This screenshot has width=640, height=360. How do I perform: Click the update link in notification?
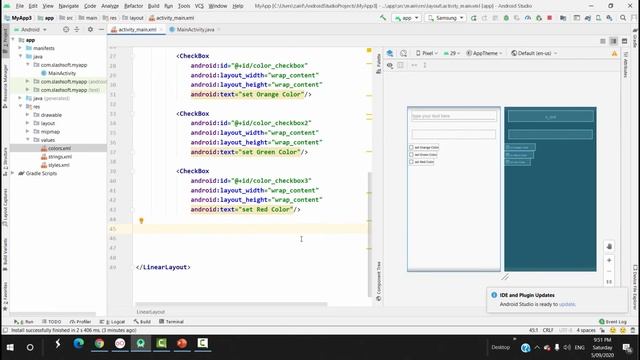click(x=567, y=304)
